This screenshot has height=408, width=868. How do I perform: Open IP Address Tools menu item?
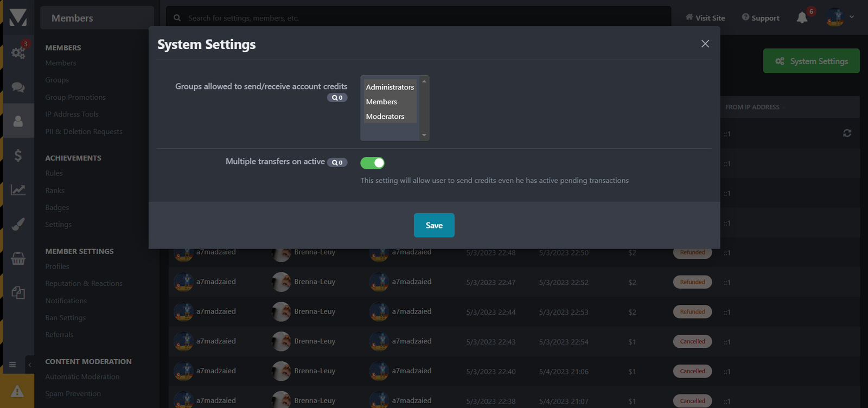[x=72, y=114]
